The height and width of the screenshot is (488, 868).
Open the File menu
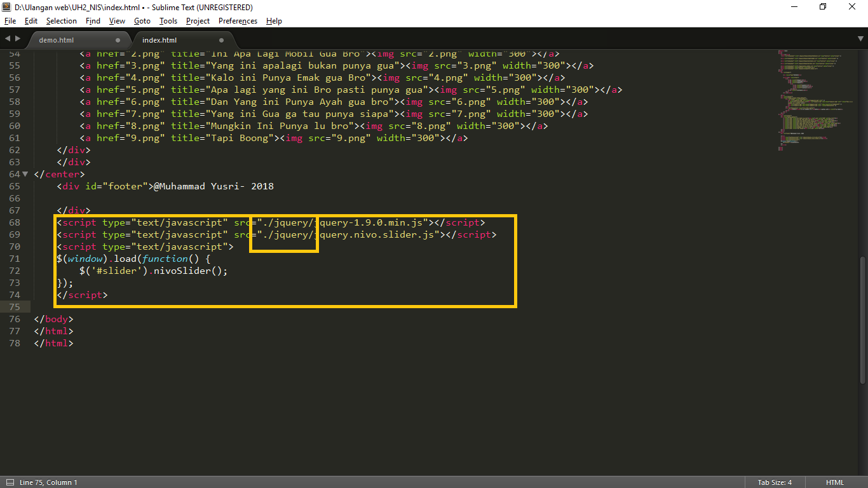coord(10,21)
